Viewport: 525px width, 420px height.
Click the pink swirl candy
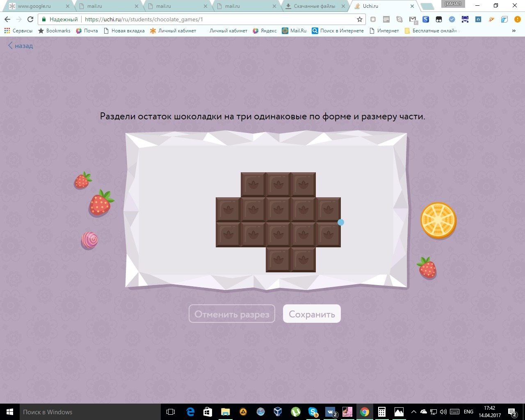pos(89,240)
